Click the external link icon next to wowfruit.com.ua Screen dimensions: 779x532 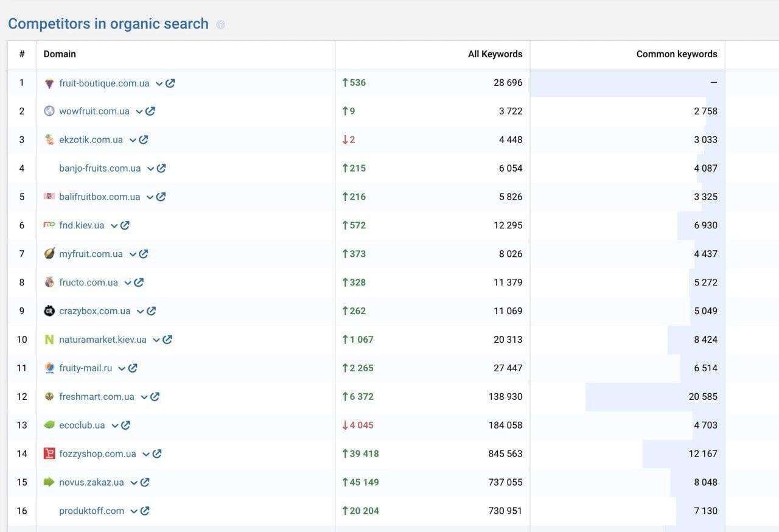pos(150,111)
